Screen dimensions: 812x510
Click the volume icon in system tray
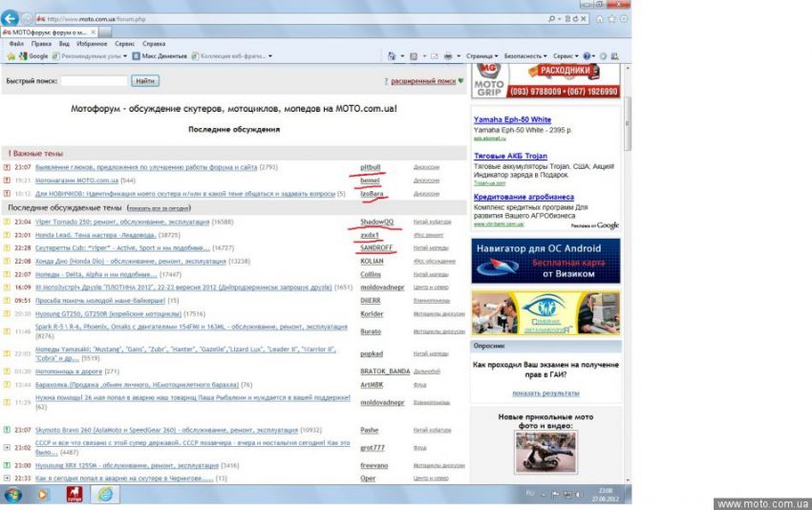click(x=579, y=495)
